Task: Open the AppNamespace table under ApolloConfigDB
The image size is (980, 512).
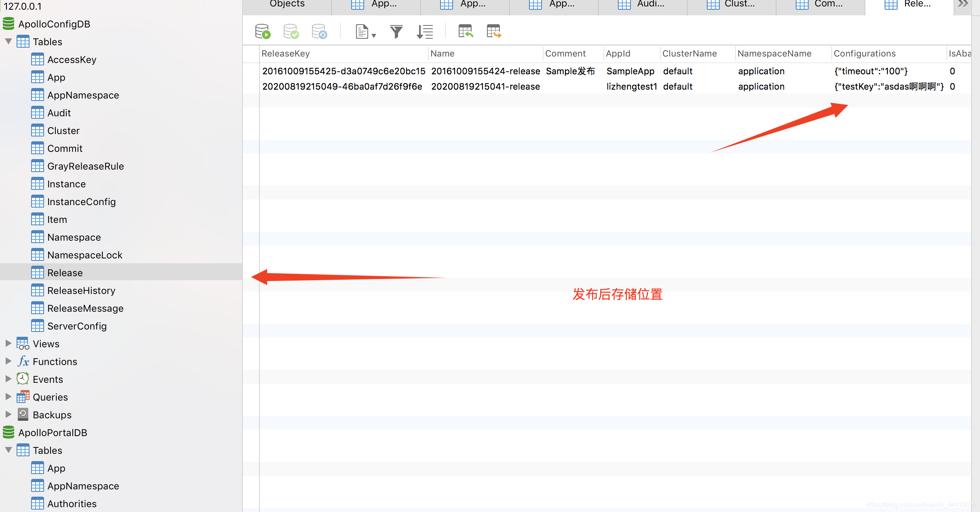Action: click(83, 95)
